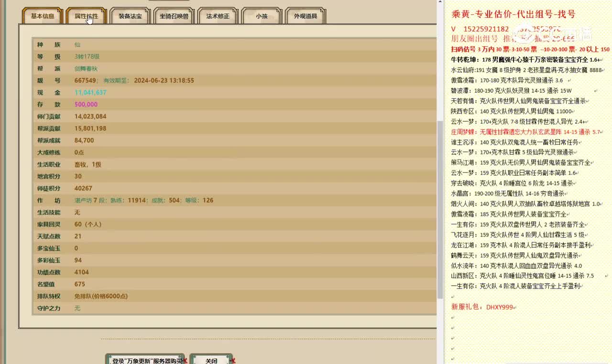Image resolution: width=612 pixels, height=364 pixels.
Task: Click 家具回灵 value 60(个人)
Action: [88, 224]
